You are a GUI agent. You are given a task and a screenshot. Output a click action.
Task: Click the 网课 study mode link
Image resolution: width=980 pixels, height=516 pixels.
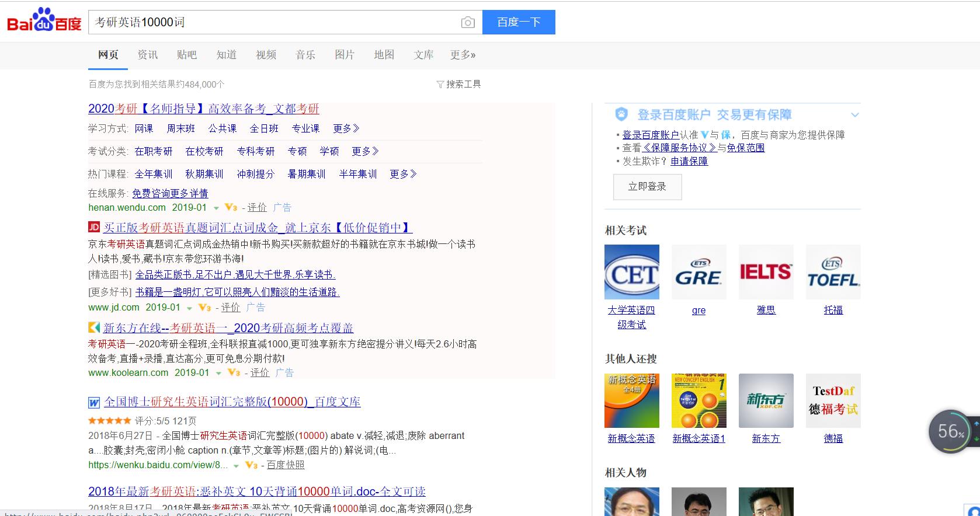click(144, 128)
